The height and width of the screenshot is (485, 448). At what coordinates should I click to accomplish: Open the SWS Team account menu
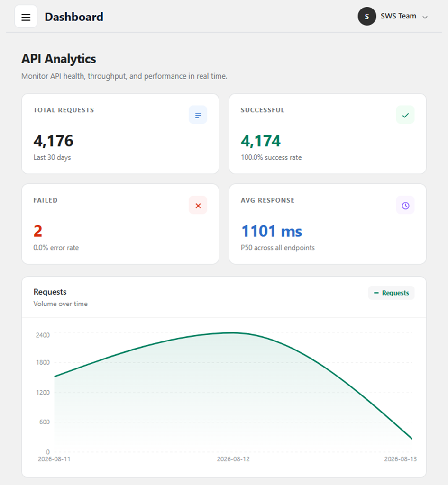pos(393,17)
